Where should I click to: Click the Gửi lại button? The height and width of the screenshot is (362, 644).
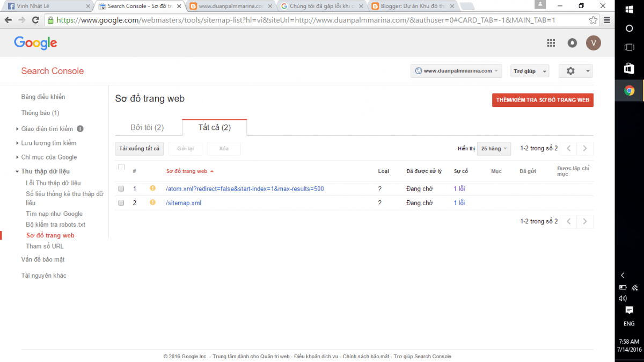click(185, 148)
